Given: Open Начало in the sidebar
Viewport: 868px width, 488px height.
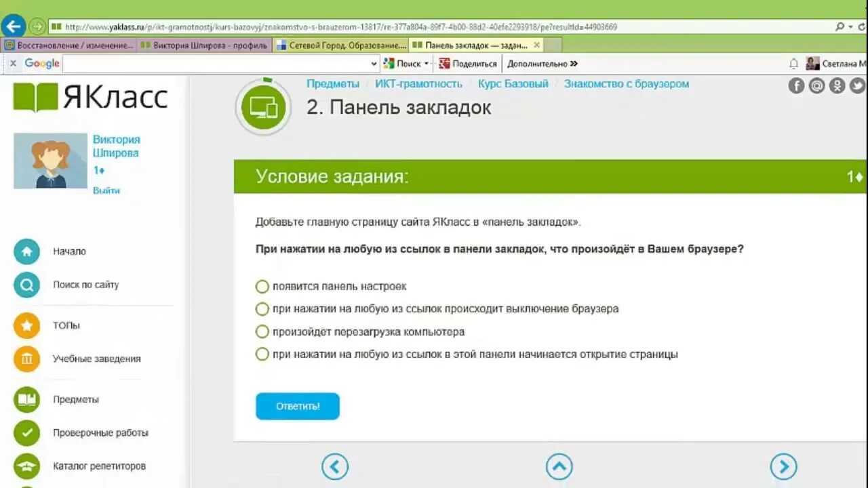Looking at the screenshot, I should (69, 251).
